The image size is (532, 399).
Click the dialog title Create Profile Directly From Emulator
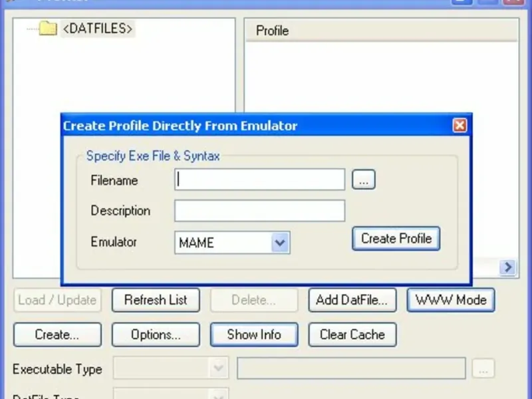[x=180, y=126]
